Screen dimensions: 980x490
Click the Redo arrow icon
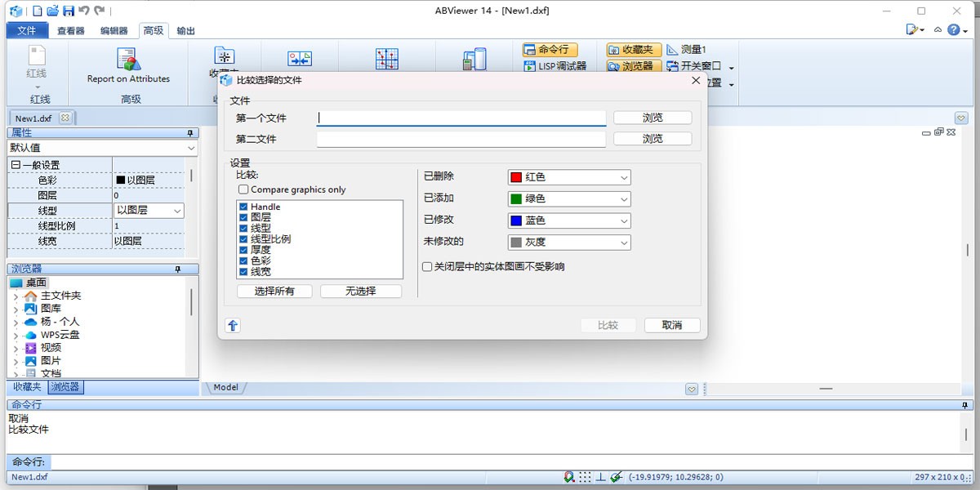coord(100,11)
